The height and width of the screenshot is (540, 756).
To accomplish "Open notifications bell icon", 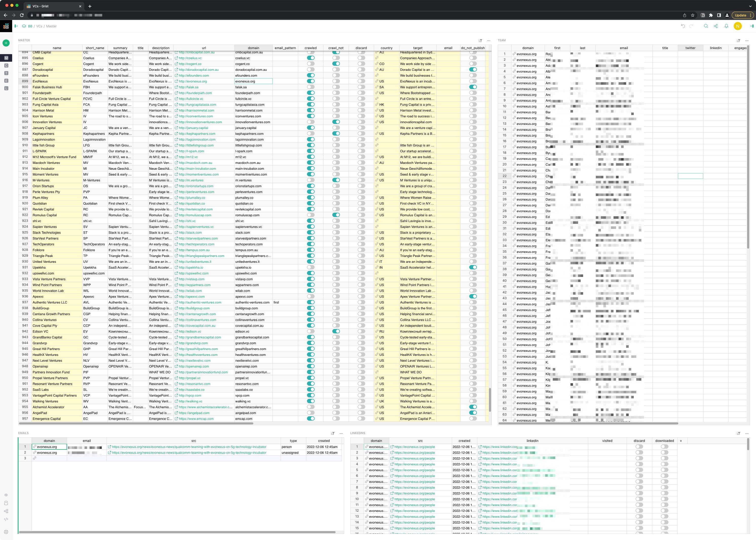I will (x=726, y=26).
